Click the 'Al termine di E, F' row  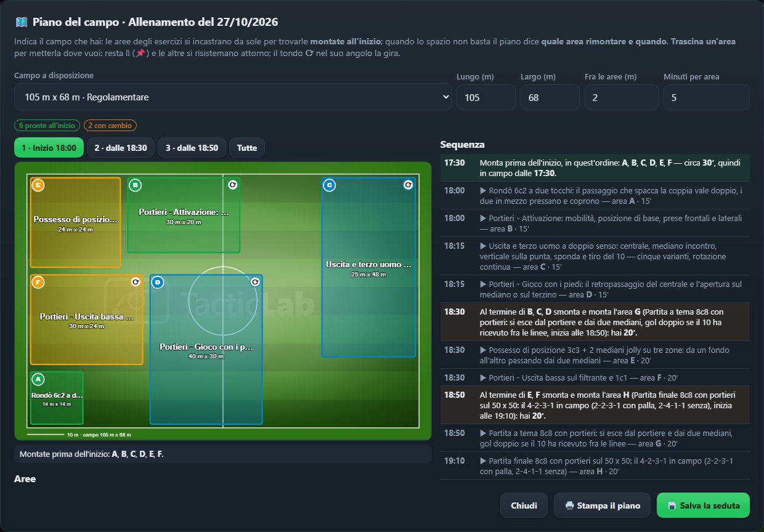point(595,405)
